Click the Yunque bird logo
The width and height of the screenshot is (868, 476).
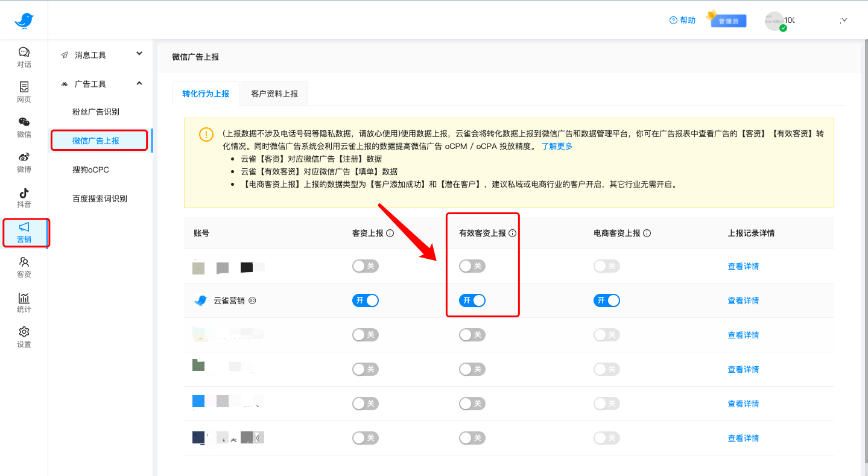tap(24, 21)
